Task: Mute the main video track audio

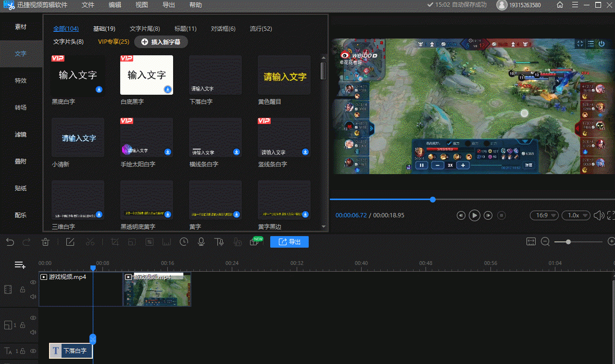Action: pos(33,297)
